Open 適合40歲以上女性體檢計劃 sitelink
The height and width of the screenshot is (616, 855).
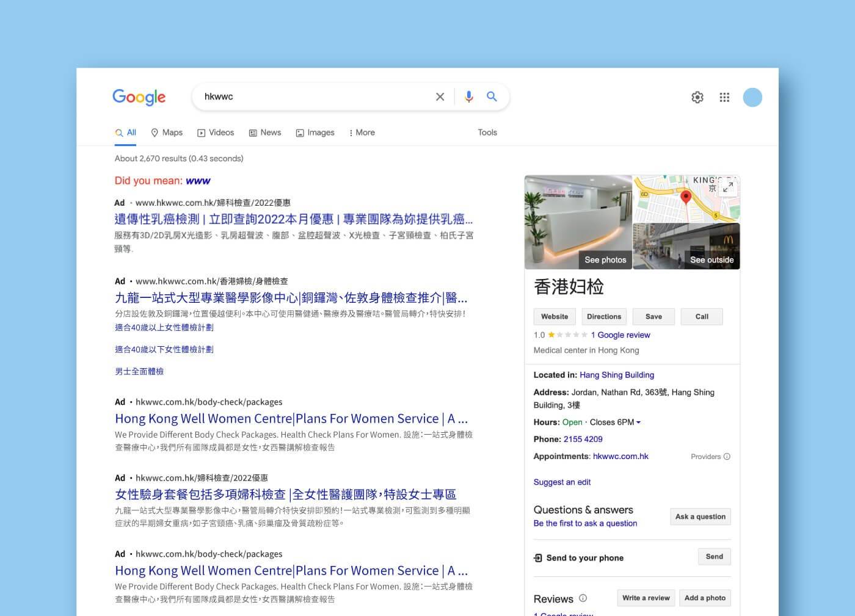pyautogui.click(x=164, y=327)
